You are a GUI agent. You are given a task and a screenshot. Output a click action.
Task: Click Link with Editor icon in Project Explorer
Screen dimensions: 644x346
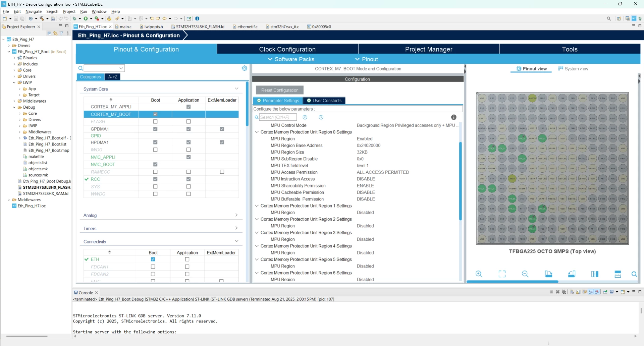pos(55,34)
